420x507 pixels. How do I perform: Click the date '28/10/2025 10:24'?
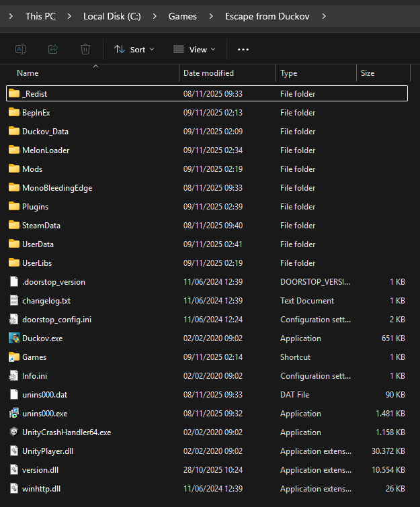click(x=213, y=470)
